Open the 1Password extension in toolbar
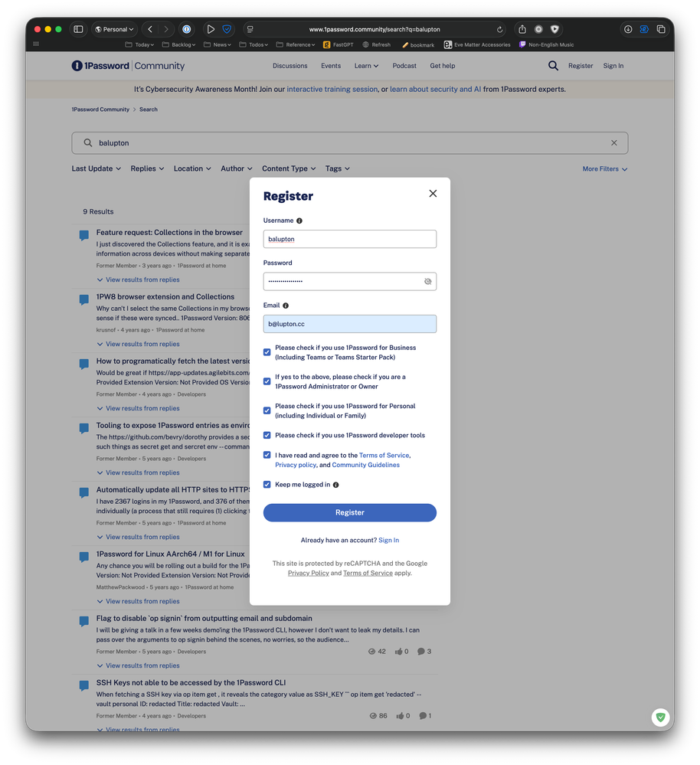 point(186,29)
